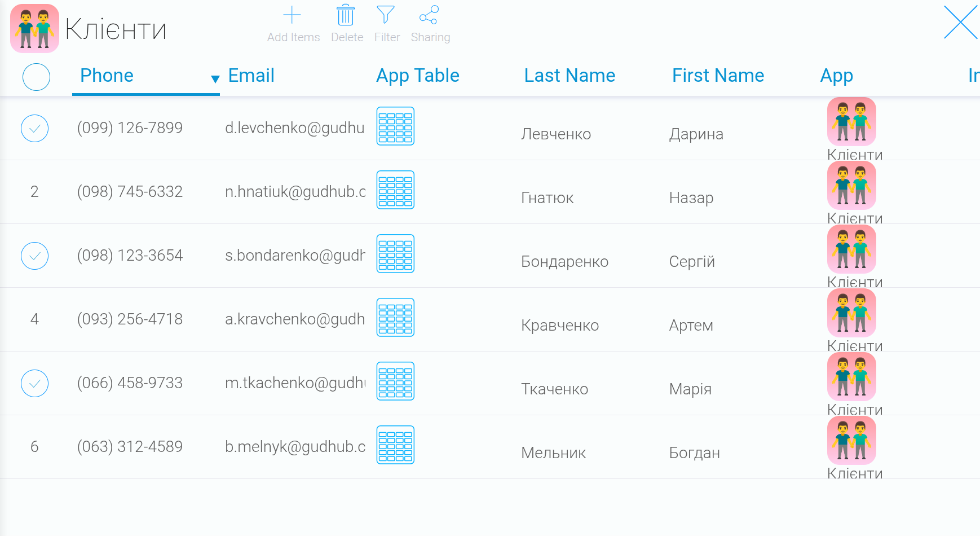This screenshot has width=980, height=536.
Task: Open the Sharing icon
Action: coord(429,15)
